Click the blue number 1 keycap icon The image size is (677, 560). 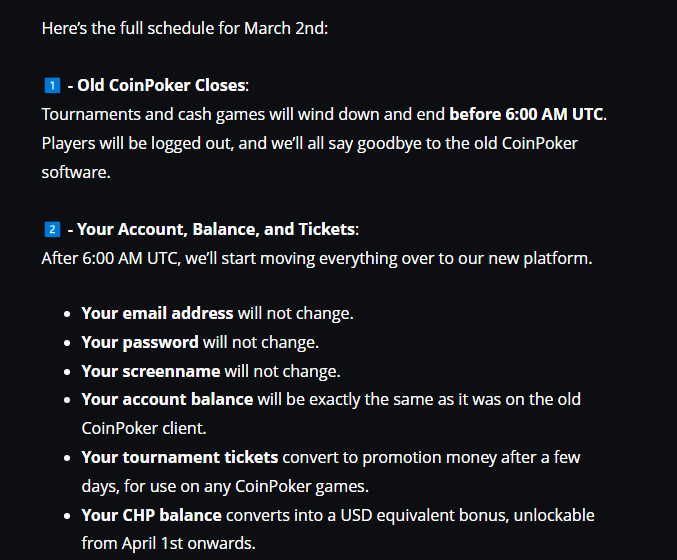click(x=50, y=85)
